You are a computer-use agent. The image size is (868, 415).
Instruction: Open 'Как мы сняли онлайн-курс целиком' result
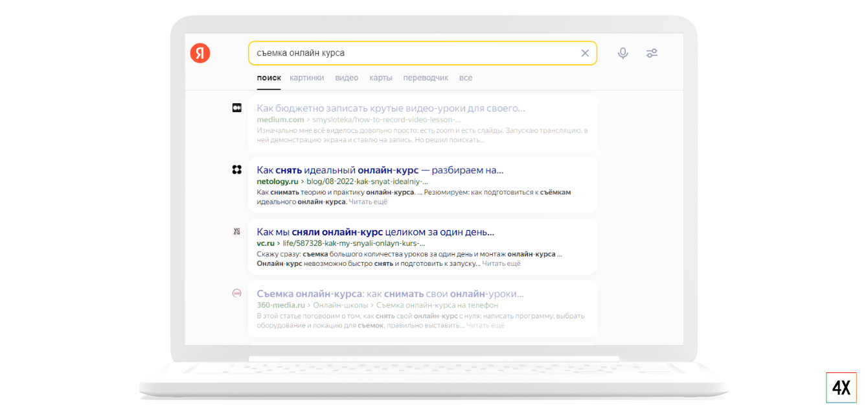(x=375, y=231)
